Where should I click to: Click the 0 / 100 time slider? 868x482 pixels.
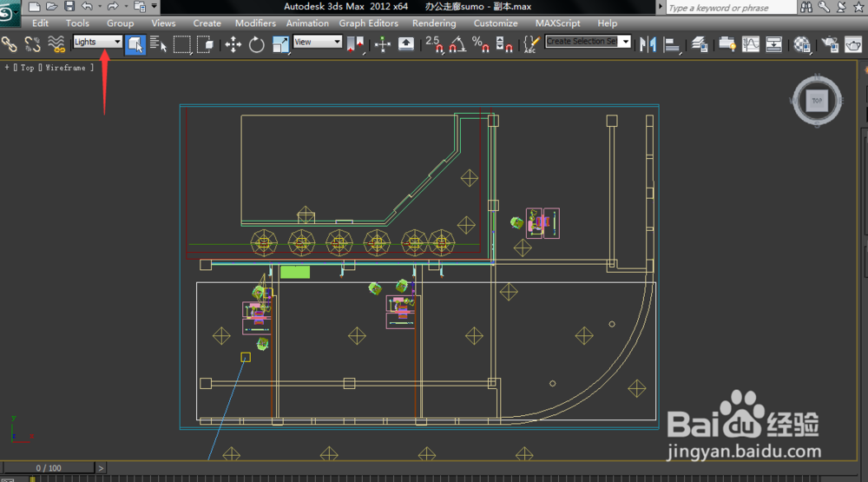pos(48,468)
